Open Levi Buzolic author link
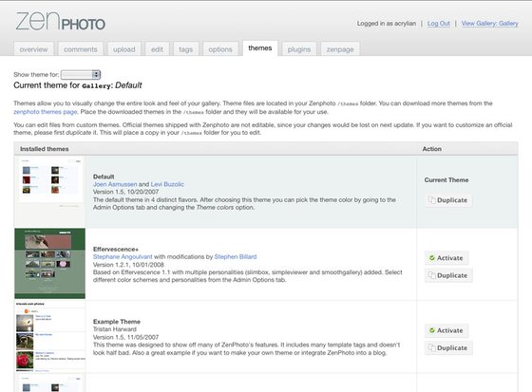 [x=167, y=184]
